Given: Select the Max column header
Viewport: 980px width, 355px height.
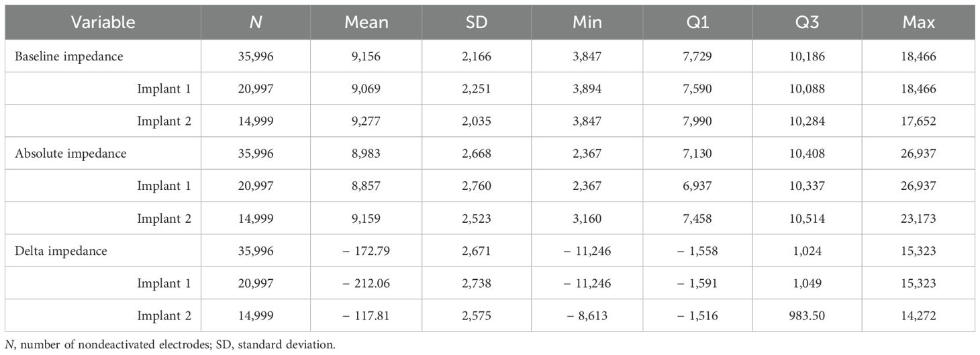Looking at the screenshot, I should coord(918,22).
